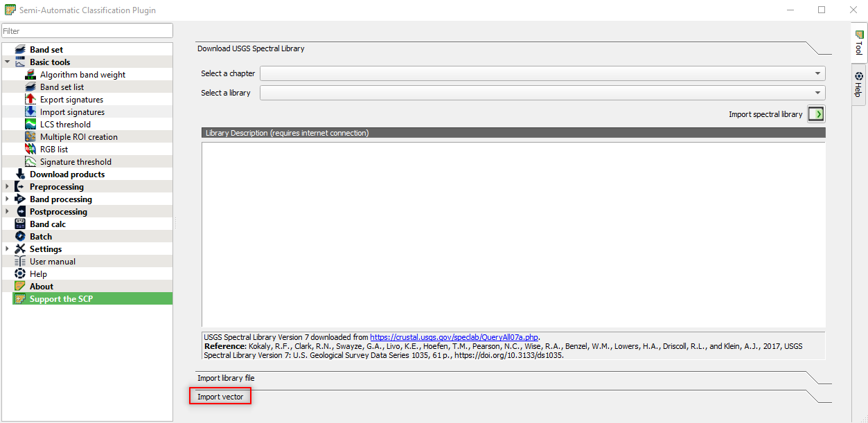Click into the Filter search field
The height and width of the screenshot is (423, 868).
(87, 31)
